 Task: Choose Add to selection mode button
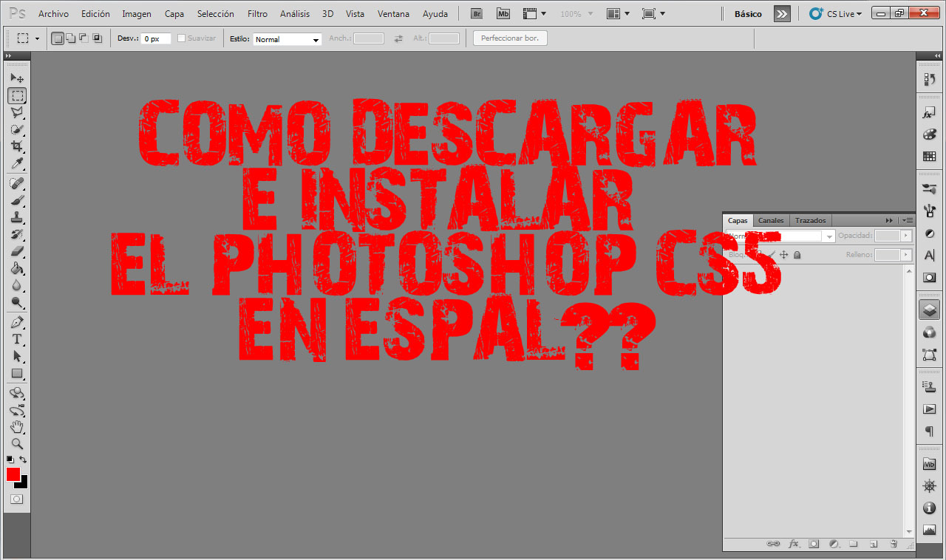pos(71,38)
